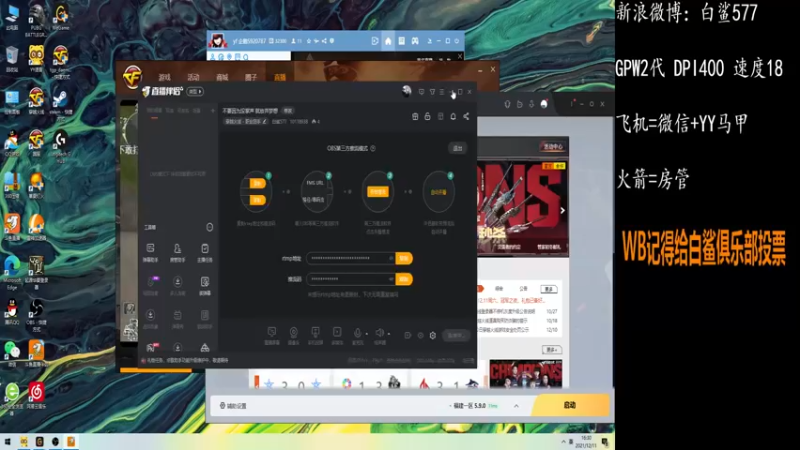
Task: Open Steam desktop shortcut
Action: click(x=60, y=102)
